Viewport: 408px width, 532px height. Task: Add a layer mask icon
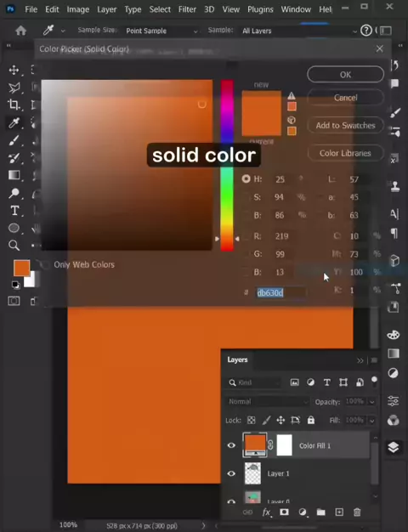click(284, 512)
